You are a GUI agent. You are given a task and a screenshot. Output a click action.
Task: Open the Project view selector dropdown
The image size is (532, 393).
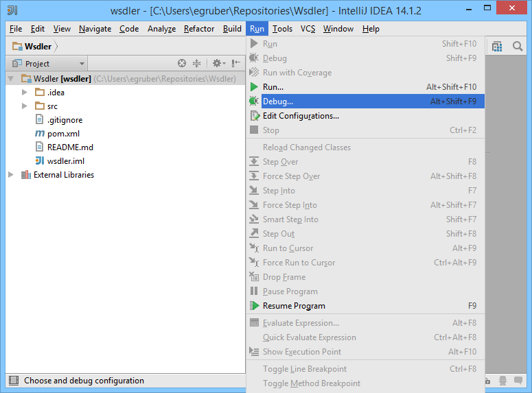(47, 63)
